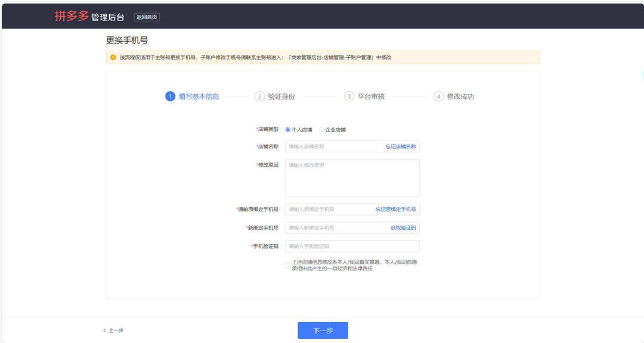This screenshot has height=343, width=644.
Task: Click step 2 circle 验证身份
Action: (259, 96)
